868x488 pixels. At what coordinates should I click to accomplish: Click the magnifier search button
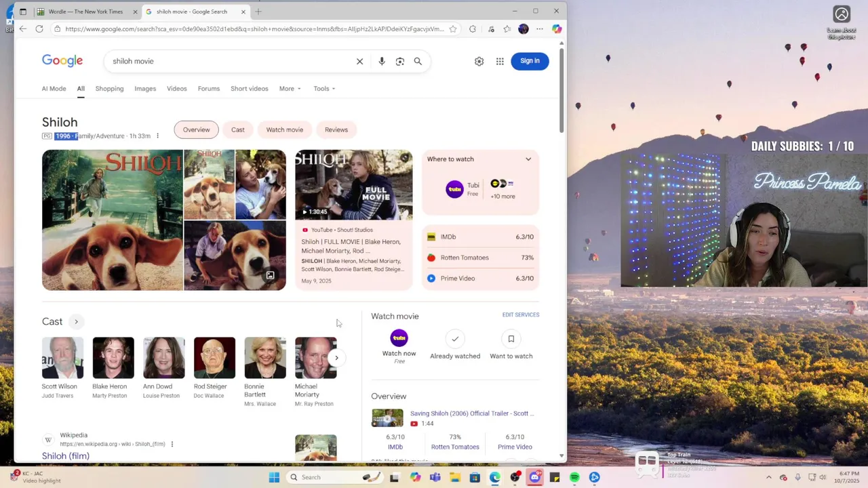click(418, 62)
